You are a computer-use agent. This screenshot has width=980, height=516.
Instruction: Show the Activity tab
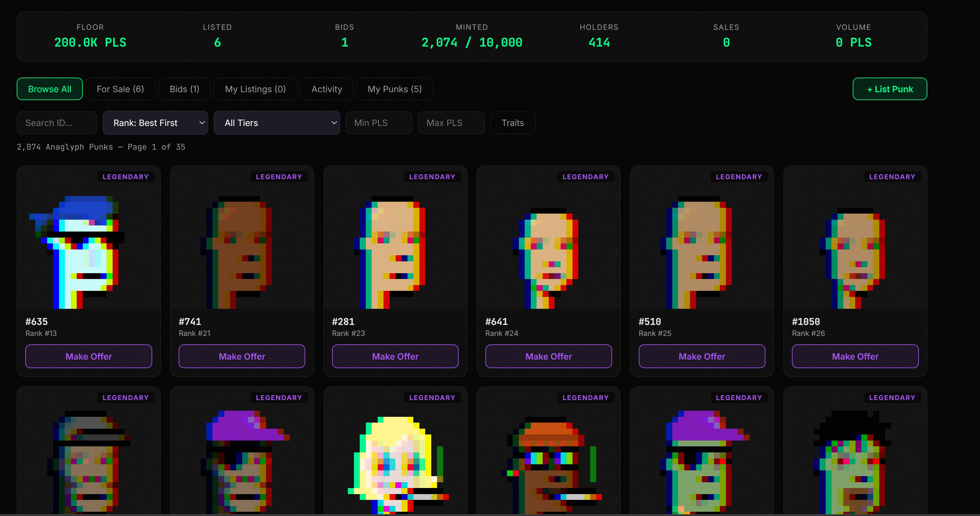pos(326,89)
